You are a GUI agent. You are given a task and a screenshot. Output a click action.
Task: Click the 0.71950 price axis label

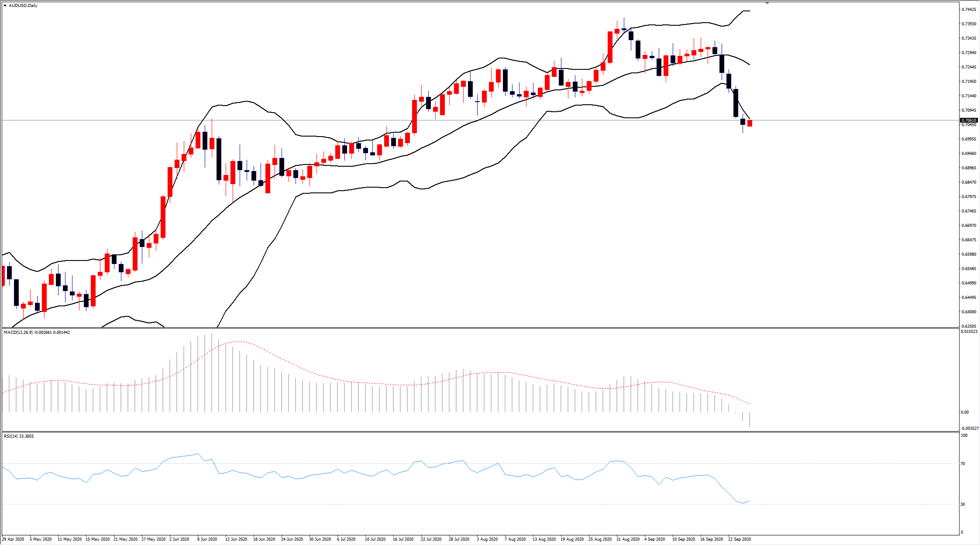pyautogui.click(x=968, y=82)
